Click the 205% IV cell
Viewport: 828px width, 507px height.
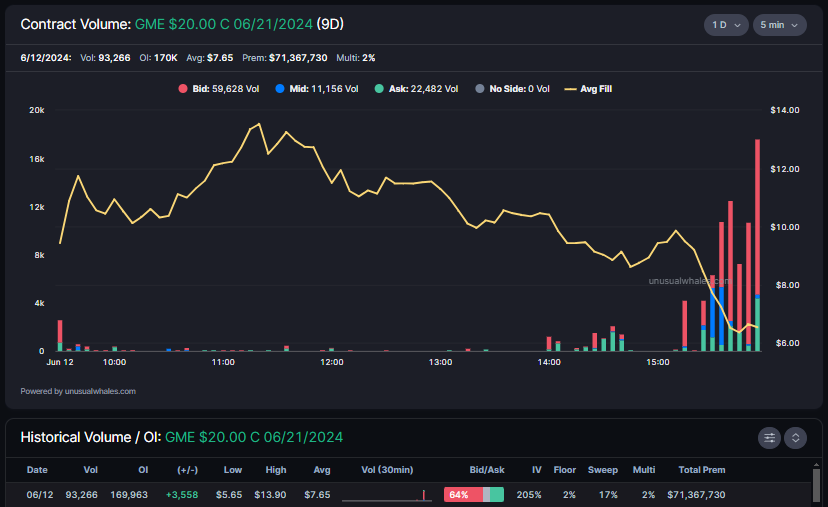coord(529,495)
